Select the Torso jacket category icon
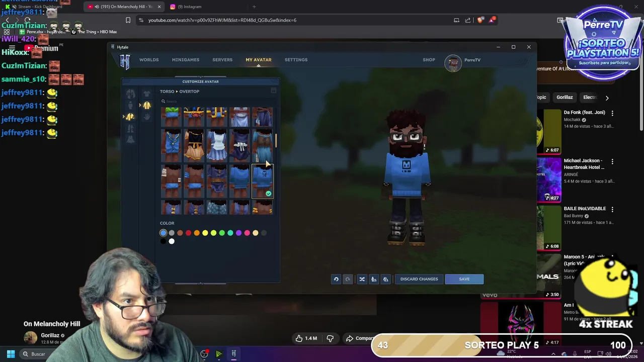This screenshot has height=362, width=644. pyautogui.click(x=130, y=117)
